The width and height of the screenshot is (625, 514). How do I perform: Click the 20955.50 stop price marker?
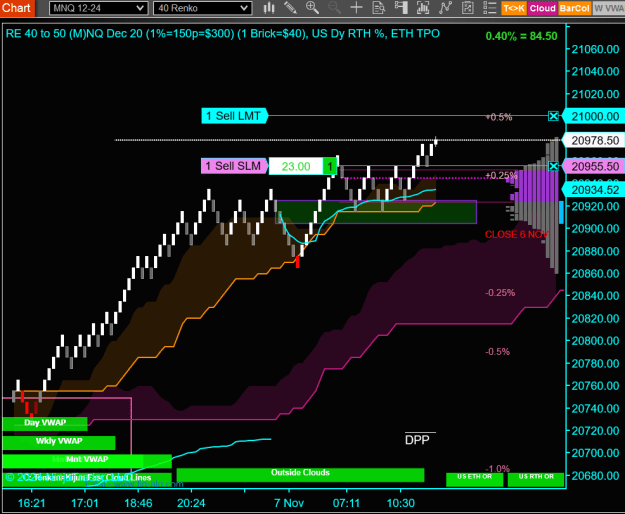[x=594, y=166]
